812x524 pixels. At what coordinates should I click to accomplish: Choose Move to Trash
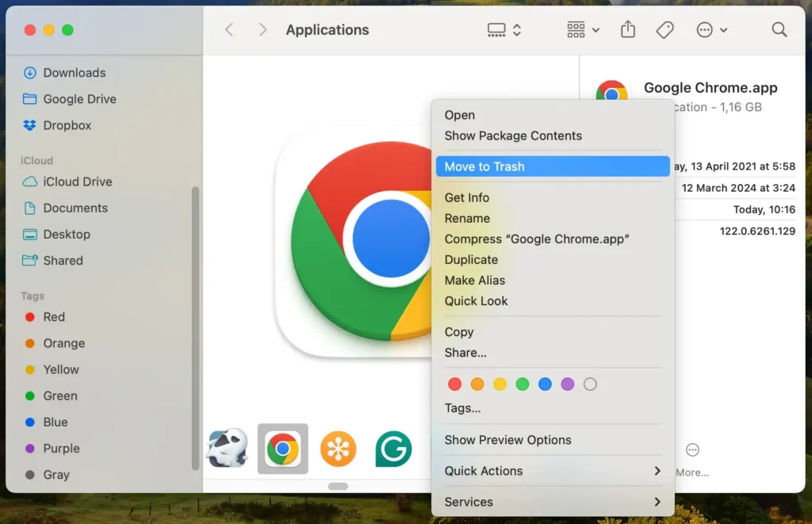point(553,166)
